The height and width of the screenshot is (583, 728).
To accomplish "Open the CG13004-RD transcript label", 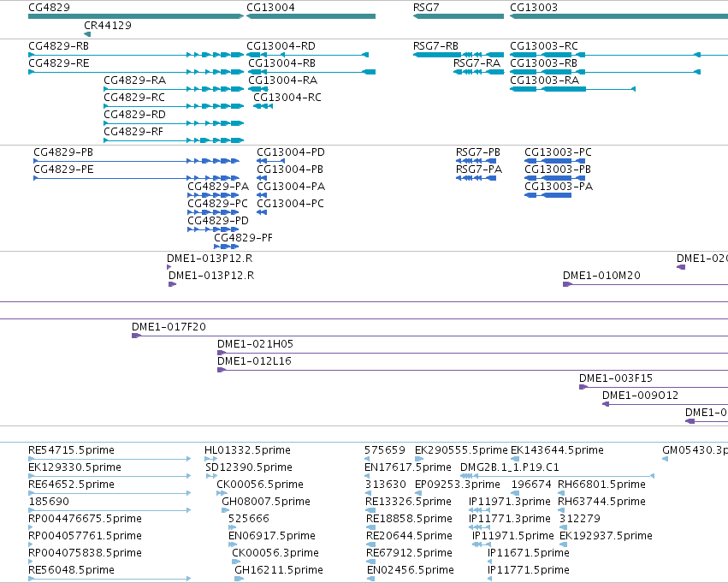I will point(281,46).
